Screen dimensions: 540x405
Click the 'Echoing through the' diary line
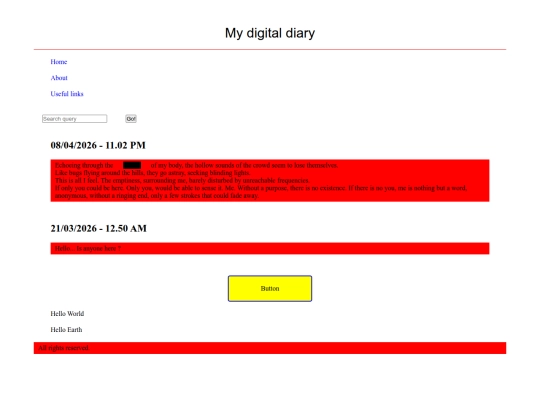pyautogui.click(x=196, y=165)
